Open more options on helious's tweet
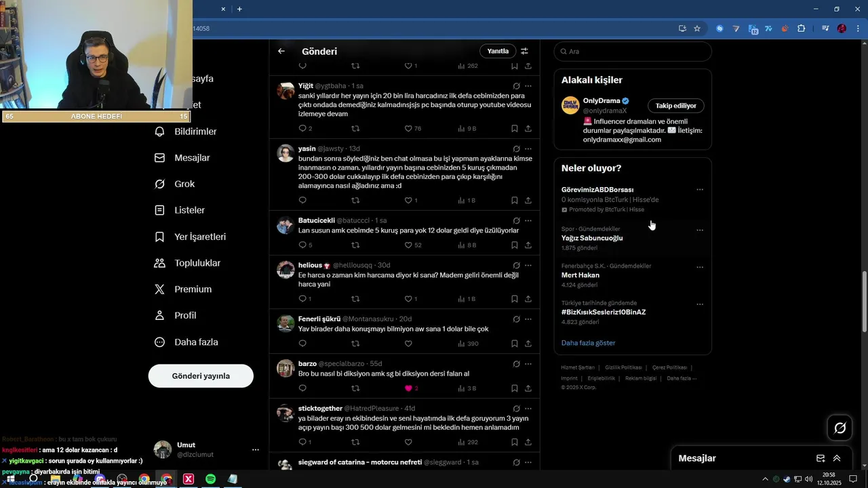Image resolution: width=868 pixels, height=488 pixels. coord(528,265)
